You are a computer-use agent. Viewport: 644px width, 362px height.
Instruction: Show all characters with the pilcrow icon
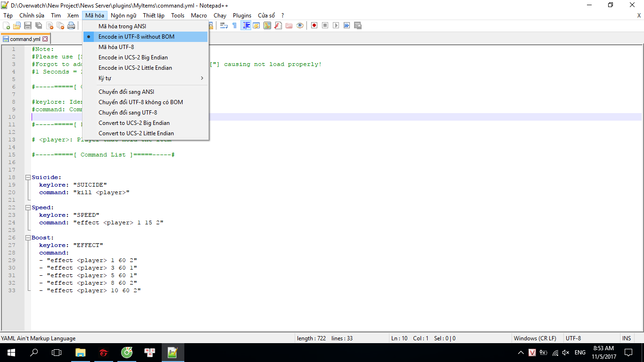[234, 25]
